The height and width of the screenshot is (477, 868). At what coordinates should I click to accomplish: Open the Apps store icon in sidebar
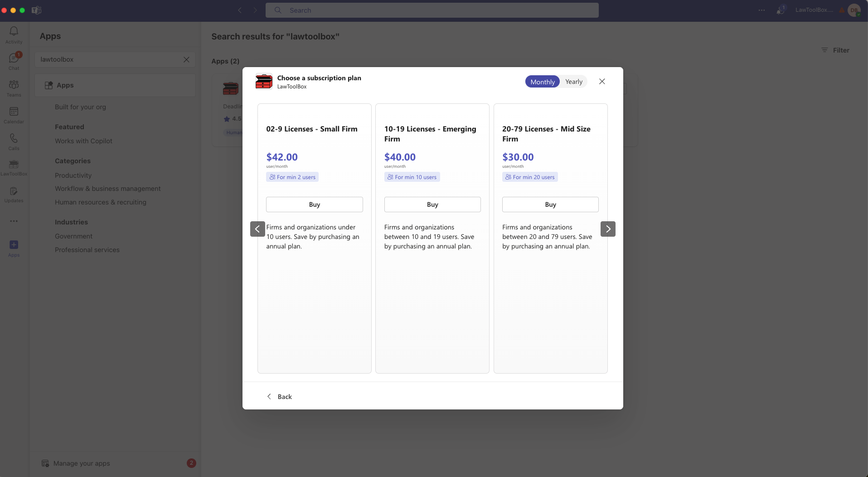[14, 248]
